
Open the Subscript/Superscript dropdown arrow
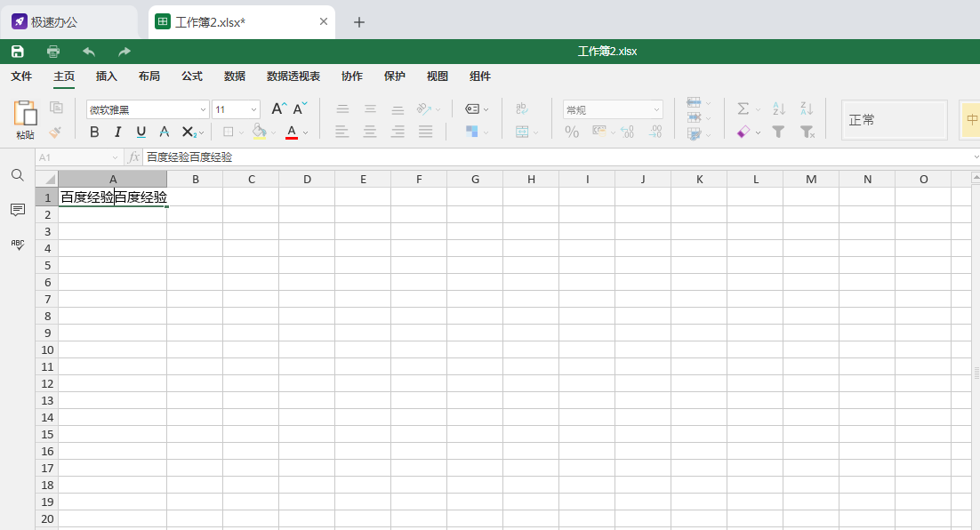pyautogui.click(x=201, y=133)
